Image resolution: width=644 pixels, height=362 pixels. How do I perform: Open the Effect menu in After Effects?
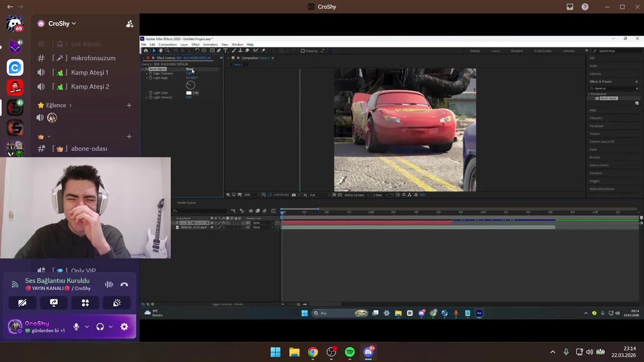[x=195, y=45]
